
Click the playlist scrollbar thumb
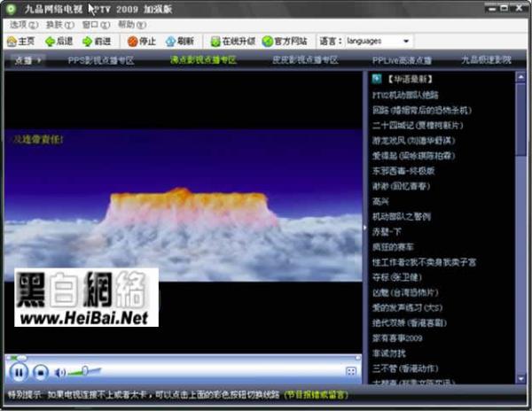coord(520,119)
